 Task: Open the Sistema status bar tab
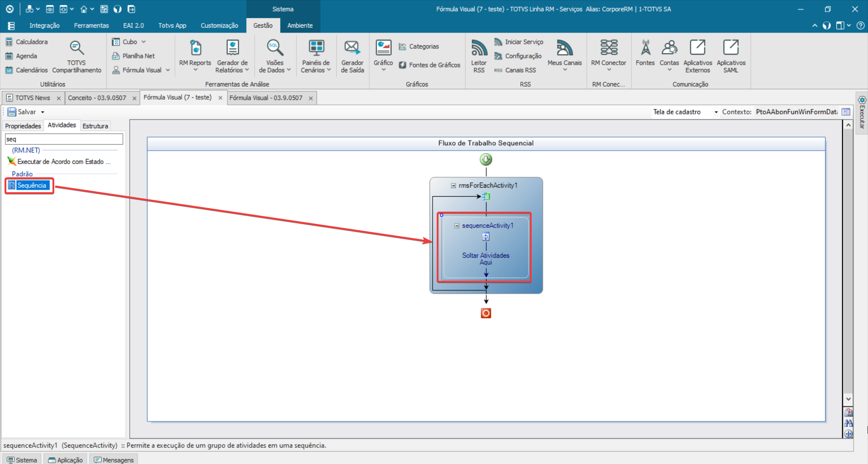click(22, 459)
